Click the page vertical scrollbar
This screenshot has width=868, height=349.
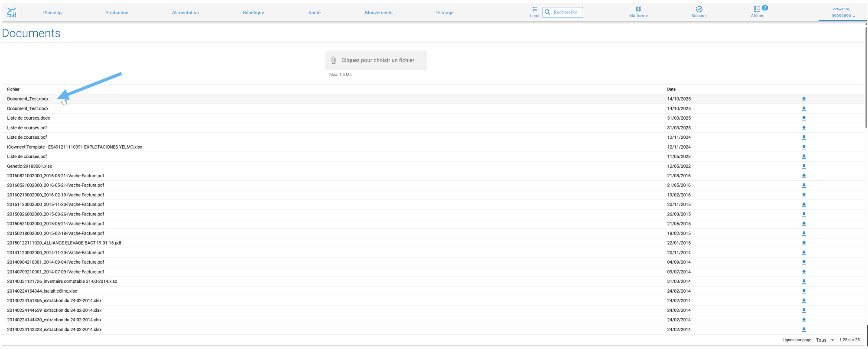tap(866, 78)
